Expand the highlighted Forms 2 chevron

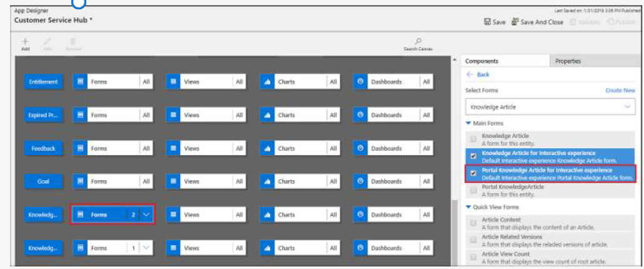click(147, 215)
